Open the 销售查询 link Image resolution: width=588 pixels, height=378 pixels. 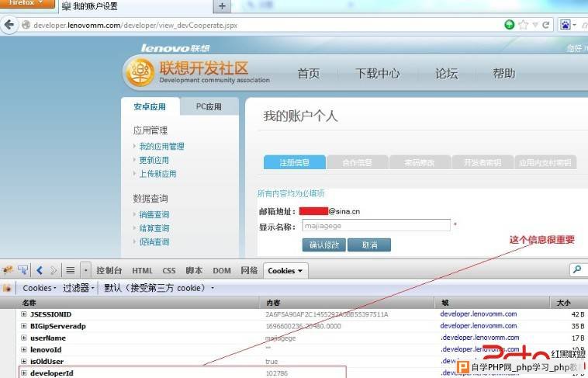click(154, 215)
